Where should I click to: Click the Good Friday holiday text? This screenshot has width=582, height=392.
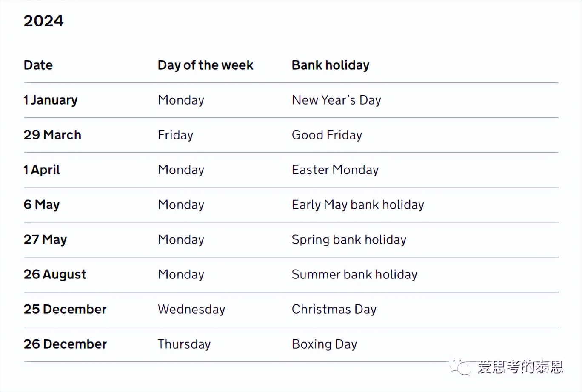327,135
